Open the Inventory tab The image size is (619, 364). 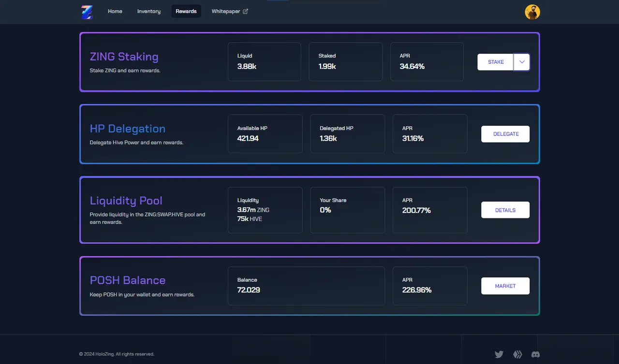click(149, 11)
